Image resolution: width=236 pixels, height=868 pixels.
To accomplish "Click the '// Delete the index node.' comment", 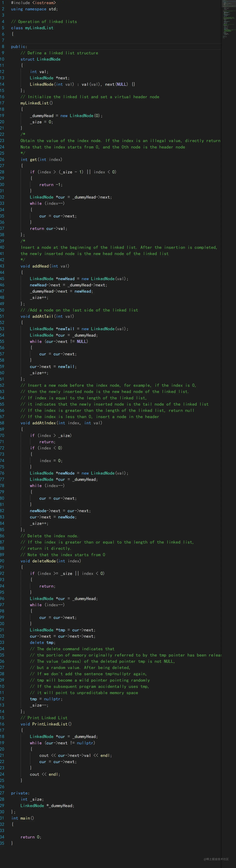I will tap(49, 536).
